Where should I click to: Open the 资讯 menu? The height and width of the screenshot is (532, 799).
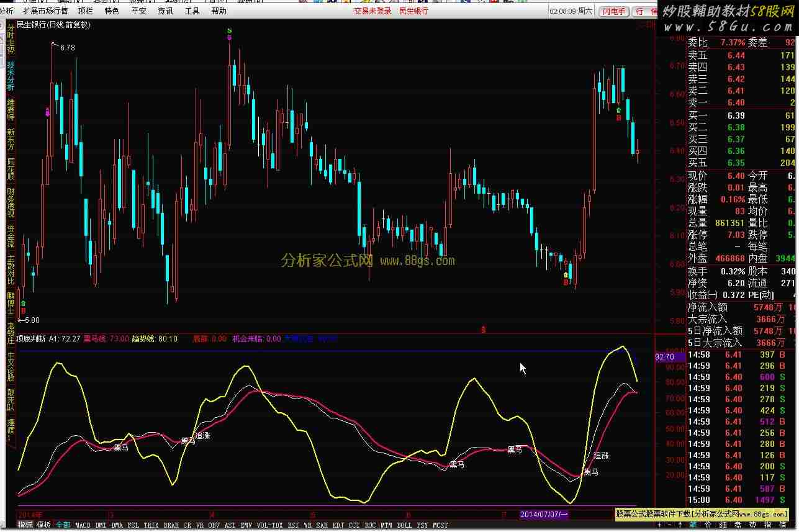165,11
